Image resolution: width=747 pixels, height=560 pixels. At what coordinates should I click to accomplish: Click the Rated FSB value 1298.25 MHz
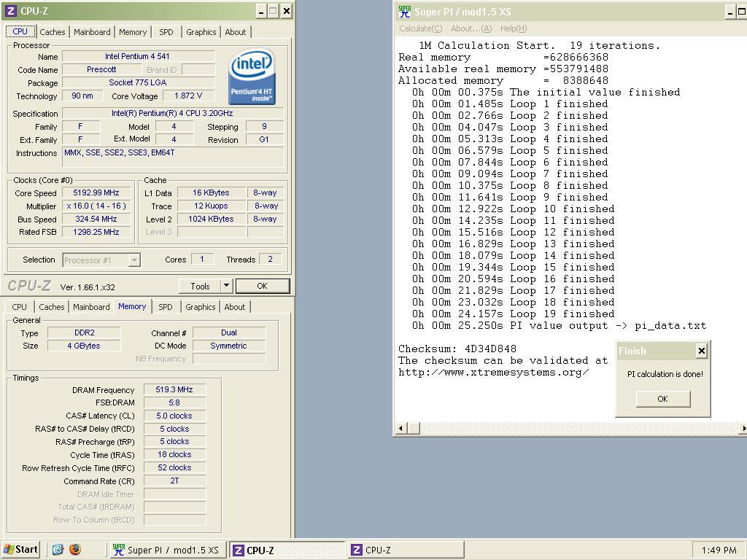(96, 232)
